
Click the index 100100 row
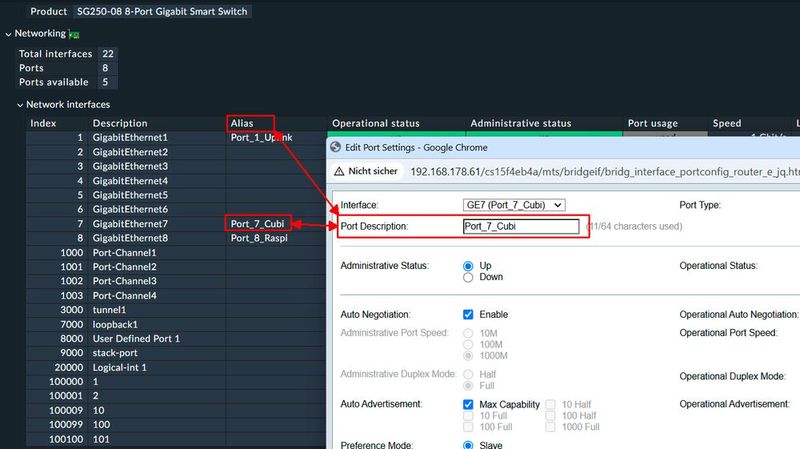pyautogui.click(x=176, y=439)
